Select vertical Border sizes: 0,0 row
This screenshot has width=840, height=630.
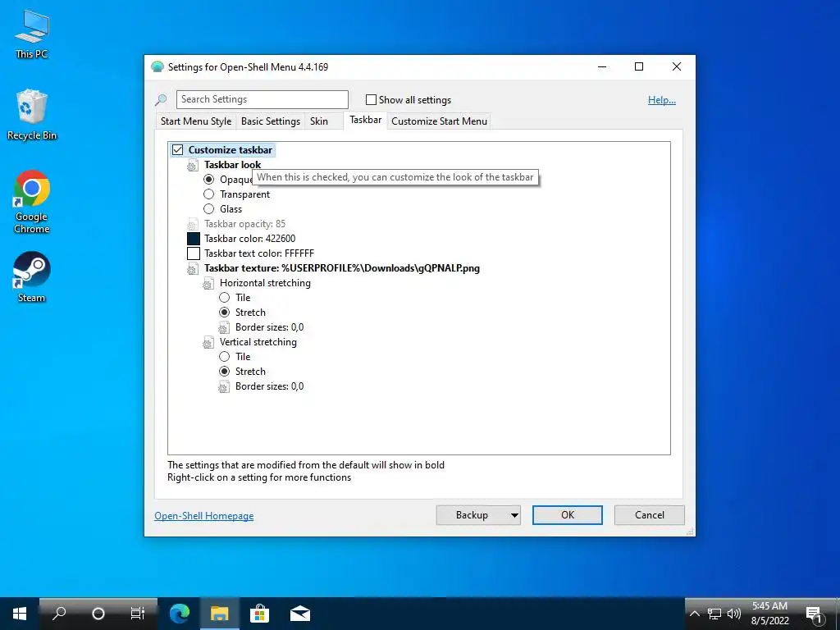tap(269, 387)
